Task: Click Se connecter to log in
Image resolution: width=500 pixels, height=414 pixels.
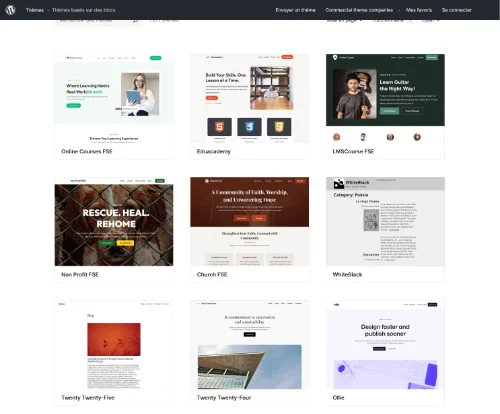Action: (x=457, y=10)
